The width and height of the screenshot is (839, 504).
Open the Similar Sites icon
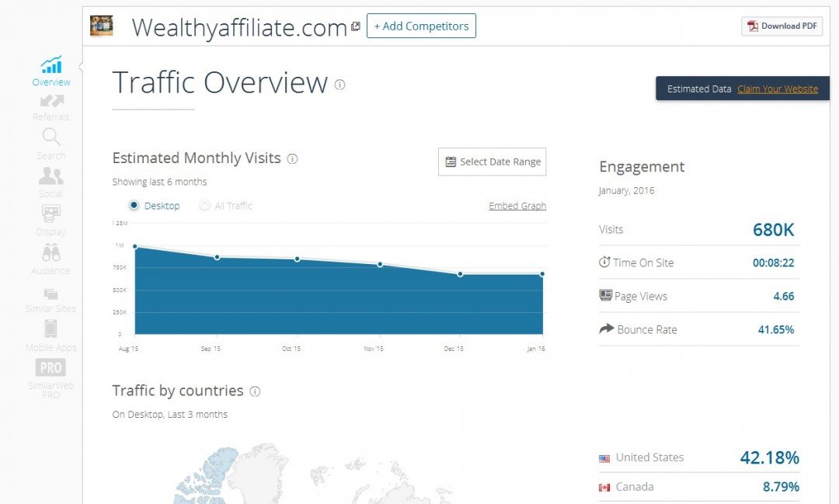pos(50,294)
